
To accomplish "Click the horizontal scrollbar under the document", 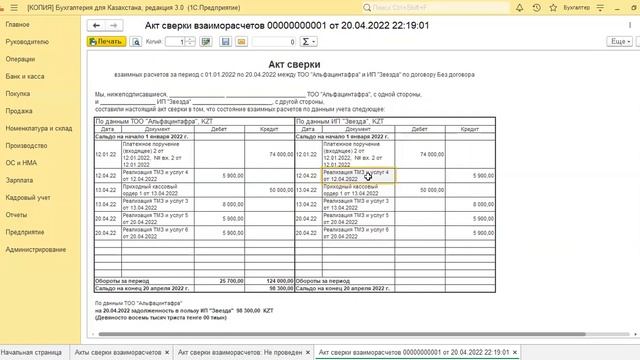I will point(342,334).
